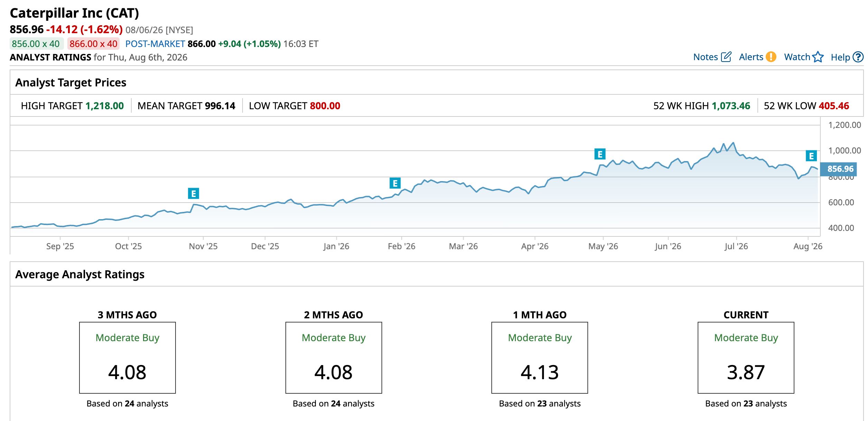The width and height of the screenshot is (868, 421).
Task: Click analyst count below the 3 MTHS AGO box
Action: click(128, 404)
